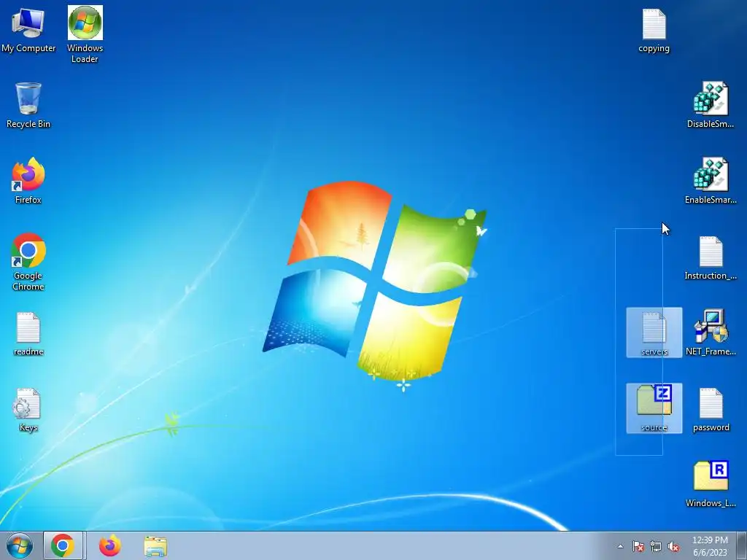
Task: Open the clock showing 12:39 PM
Action: point(710,546)
